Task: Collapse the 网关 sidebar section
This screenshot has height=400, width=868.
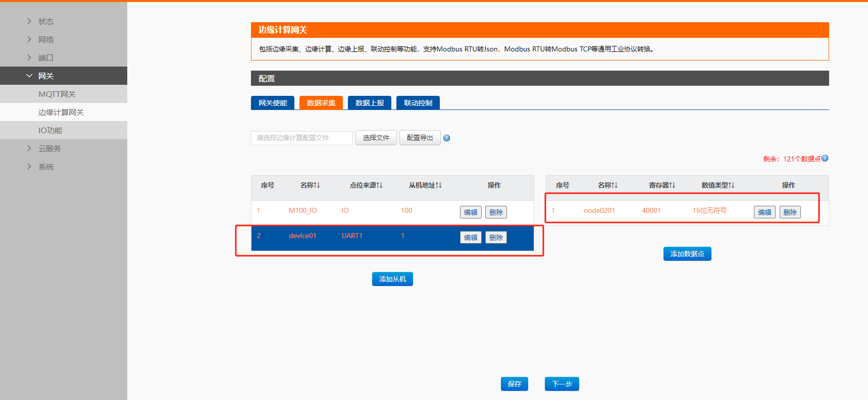Action: pyautogui.click(x=45, y=76)
